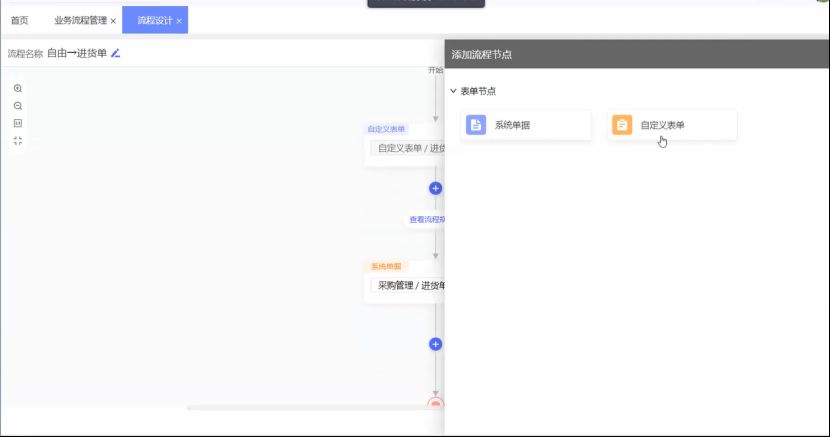Select the 自定义表单 node icon

tap(622, 125)
